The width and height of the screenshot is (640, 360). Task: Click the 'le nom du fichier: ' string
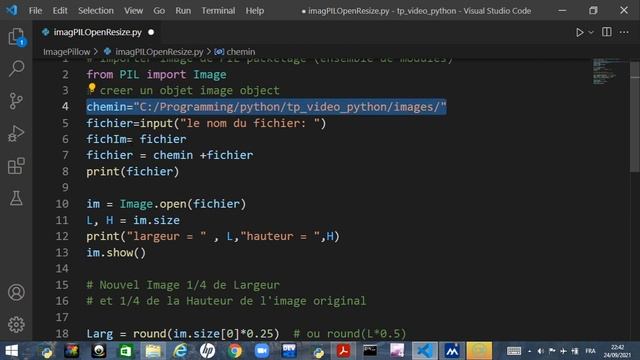(x=250, y=123)
